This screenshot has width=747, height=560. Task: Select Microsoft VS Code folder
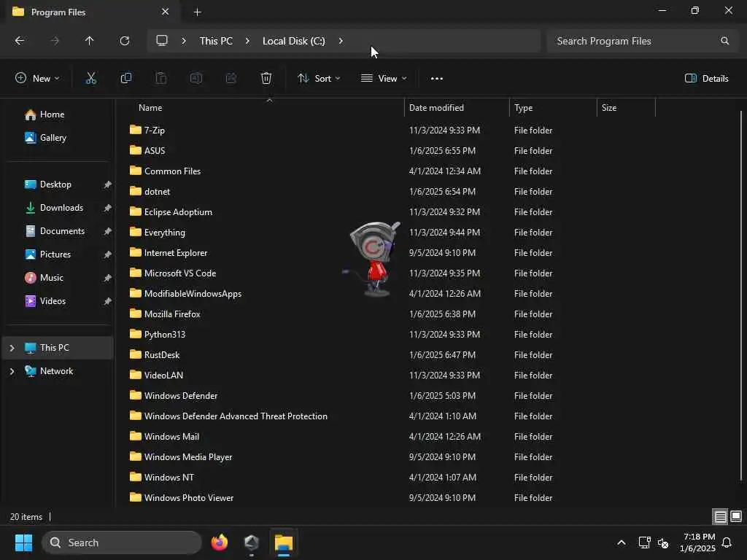(x=180, y=273)
